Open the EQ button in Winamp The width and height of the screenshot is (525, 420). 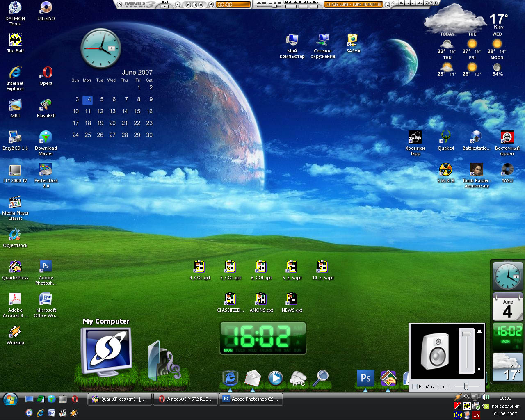pos(402,2)
